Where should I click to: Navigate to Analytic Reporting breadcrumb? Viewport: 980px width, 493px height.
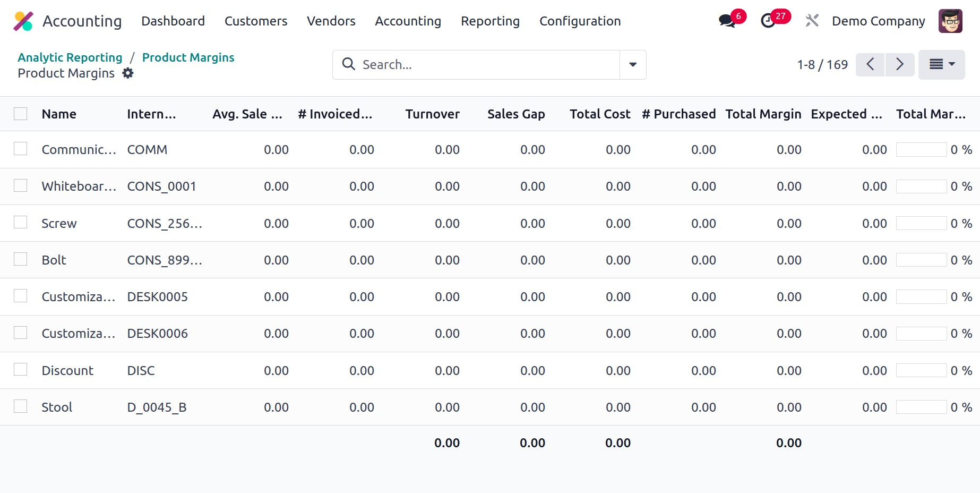(70, 57)
